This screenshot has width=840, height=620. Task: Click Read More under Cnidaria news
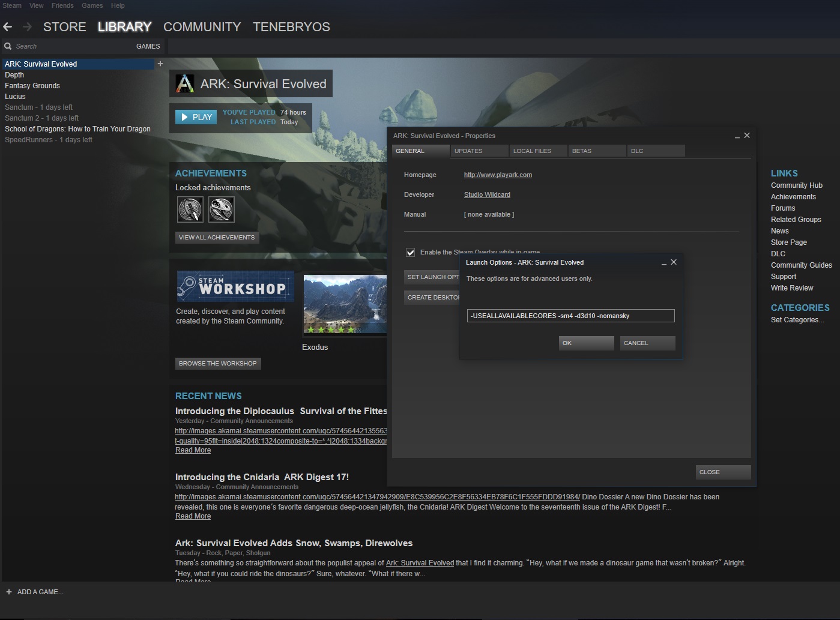coord(193,516)
